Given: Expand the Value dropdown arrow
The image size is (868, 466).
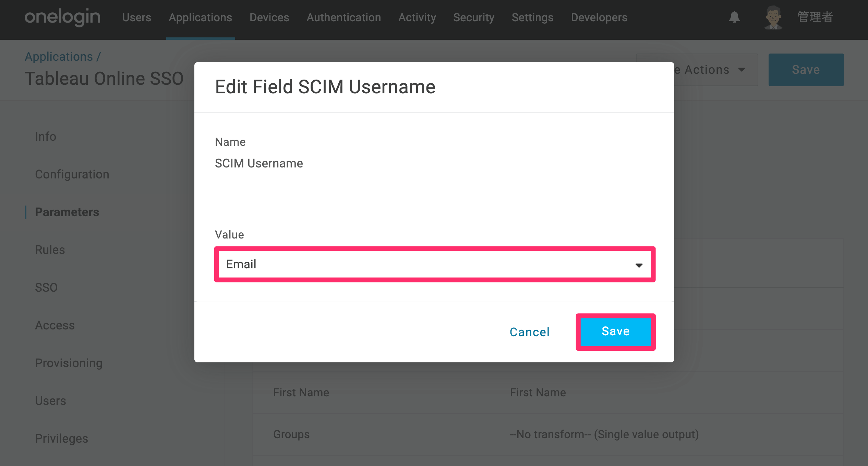Looking at the screenshot, I should 639,265.
